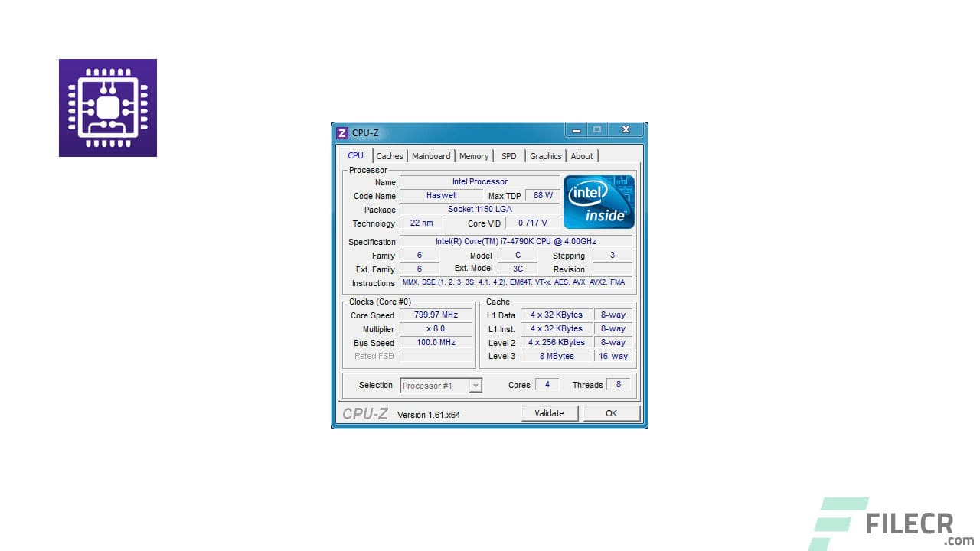View the About tab

pos(582,155)
